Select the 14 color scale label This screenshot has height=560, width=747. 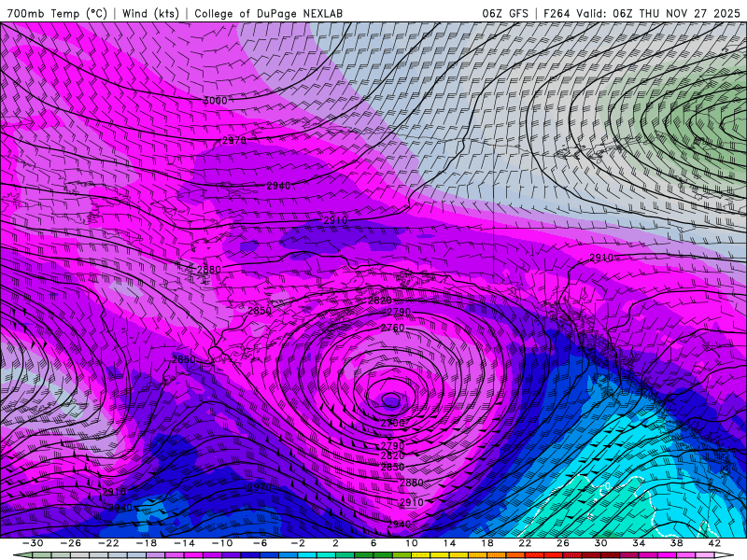(x=449, y=543)
